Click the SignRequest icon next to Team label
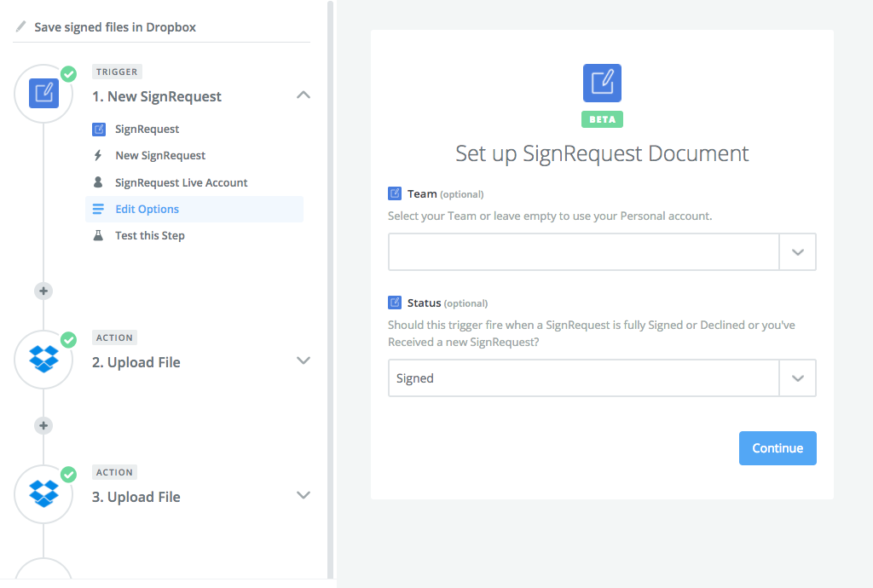This screenshot has width=873, height=588. pos(394,193)
